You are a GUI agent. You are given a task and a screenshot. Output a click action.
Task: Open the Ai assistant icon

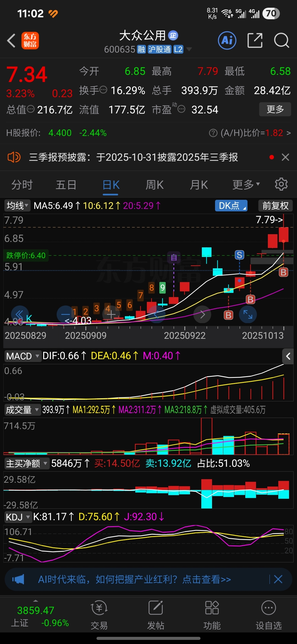click(x=227, y=40)
